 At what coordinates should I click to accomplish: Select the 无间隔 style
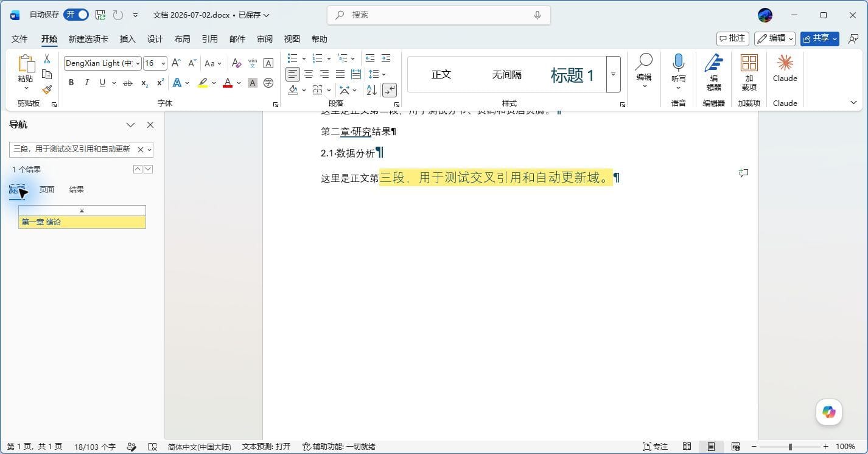point(507,74)
